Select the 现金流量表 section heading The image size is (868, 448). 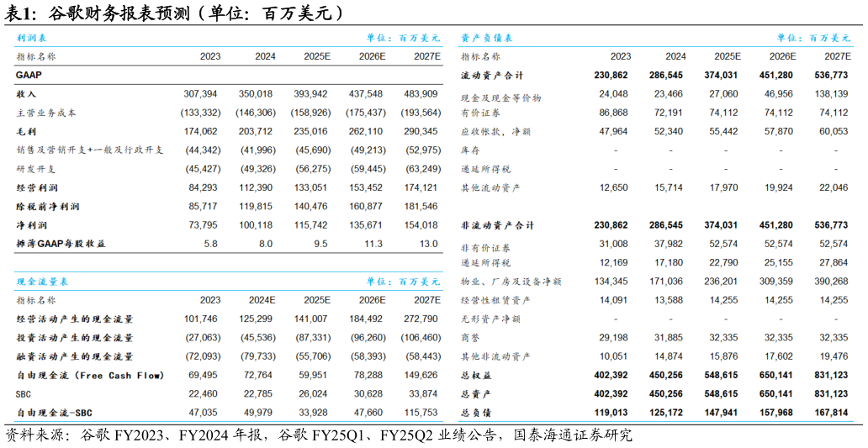click(x=42, y=282)
